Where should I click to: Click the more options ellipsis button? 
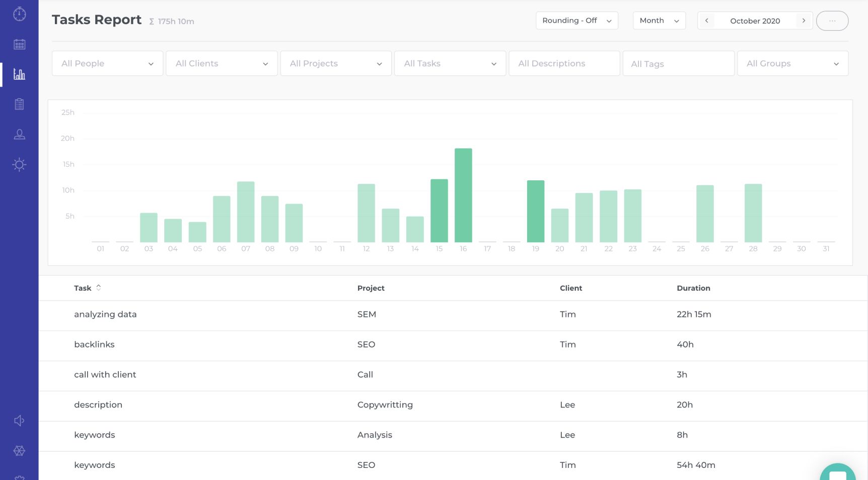click(x=832, y=21)
